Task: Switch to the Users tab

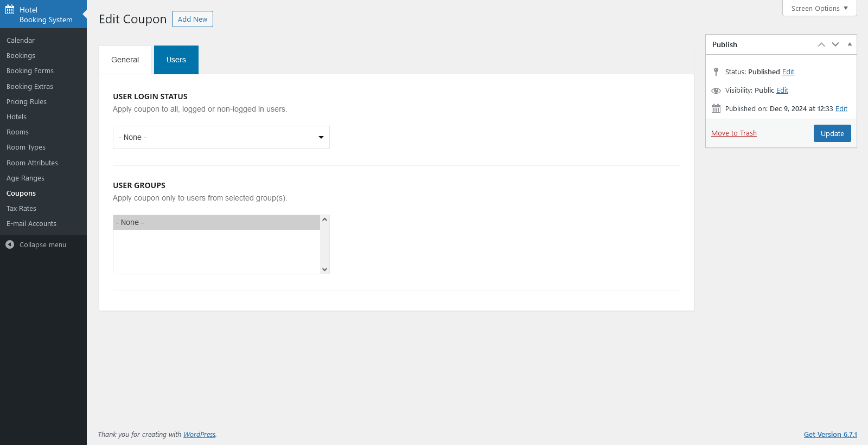Action: pyautogui.click(x=176, y=60)
